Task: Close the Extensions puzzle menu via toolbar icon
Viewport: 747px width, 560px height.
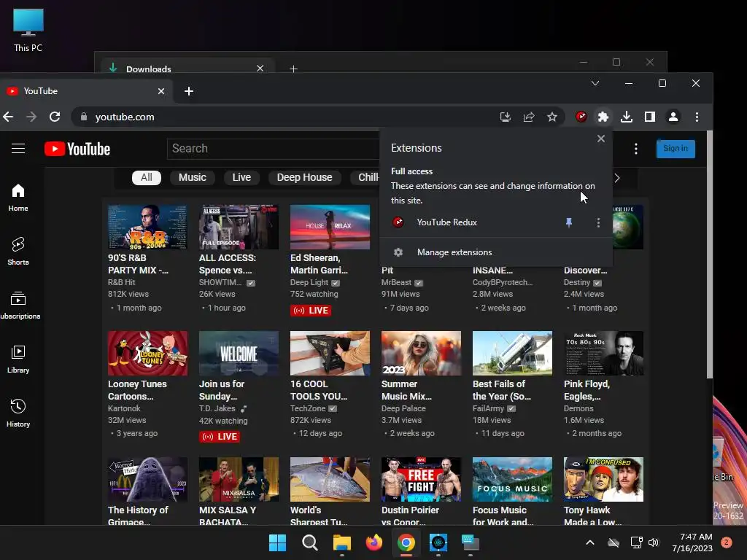Action: 603,117
